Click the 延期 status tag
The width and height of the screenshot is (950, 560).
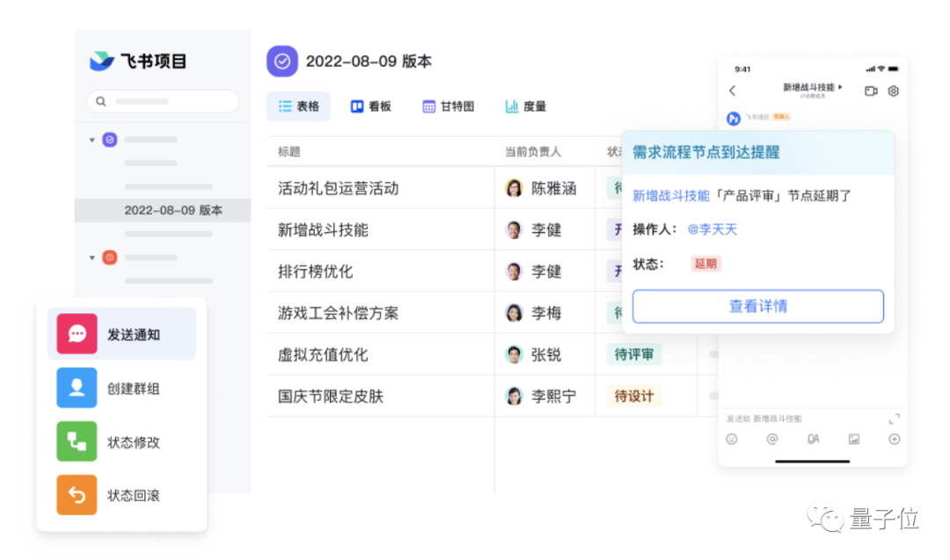[x=705, y=264]
